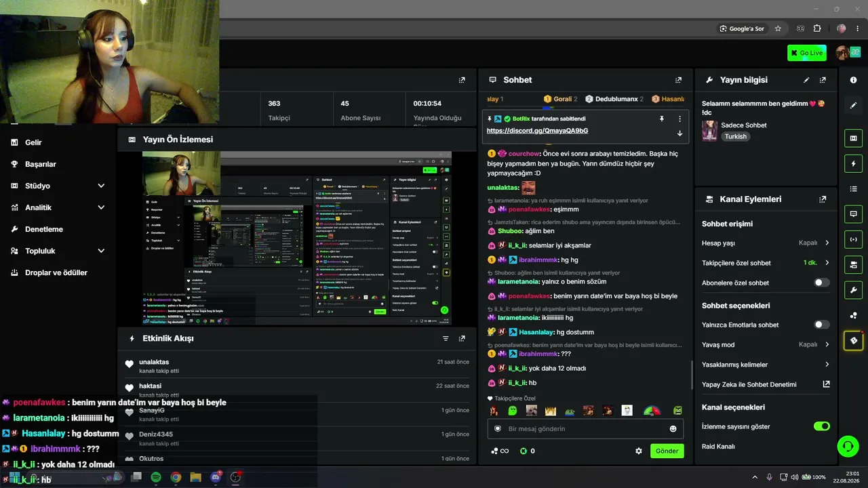Screen dimensions: 868x488
Task: Edit stream info with the Yayın bilgisi pencil
Action: (x=806, y=80)
